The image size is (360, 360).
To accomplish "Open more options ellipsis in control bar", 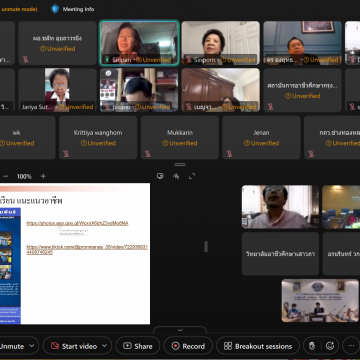I will pyautogui.click(x=351, y=346).
